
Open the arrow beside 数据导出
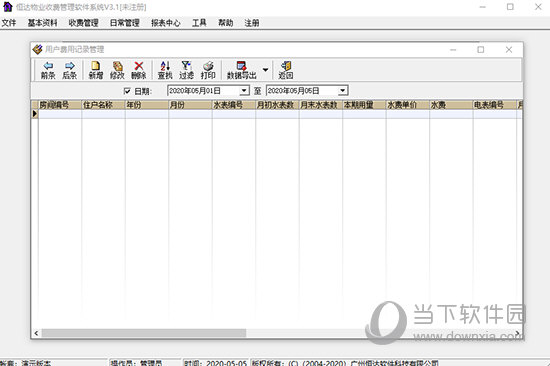point(266,70)
